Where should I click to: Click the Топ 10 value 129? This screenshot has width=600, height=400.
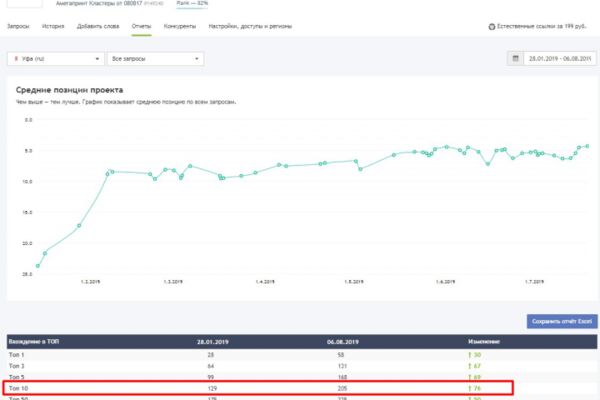[x=212, y=388]
